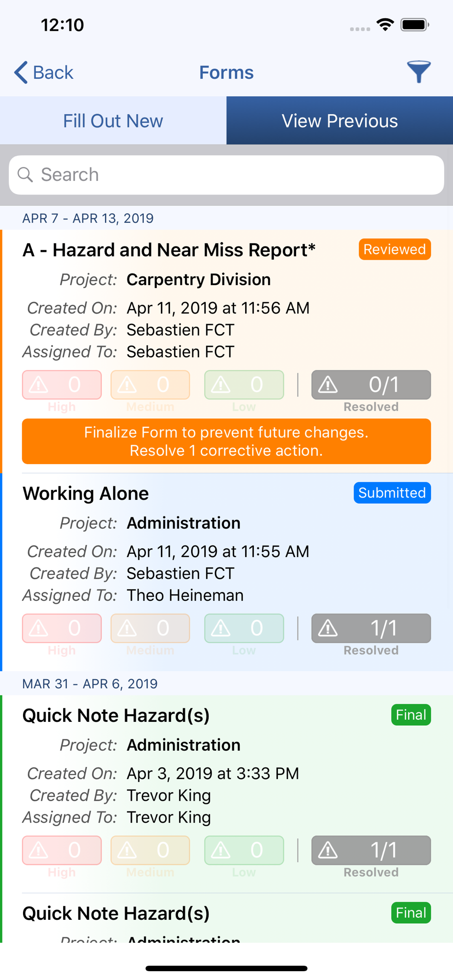453x980 pixels.
Task: Tap the Reviewed status badge
Action: tap(395, 249)
